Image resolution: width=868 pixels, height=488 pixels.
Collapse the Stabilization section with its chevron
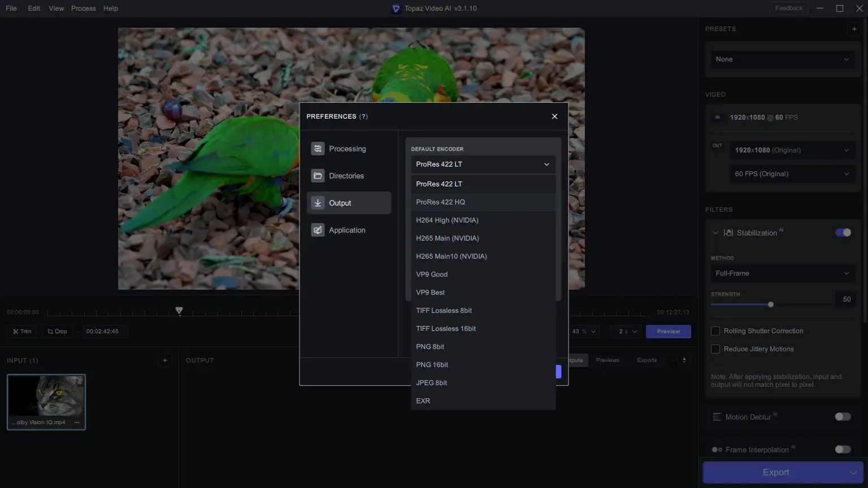tap(715, 233)
